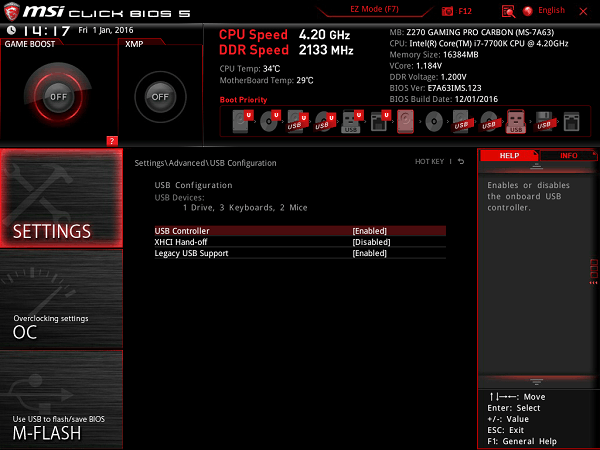
Task: Open the SETTINGS section
Action: pos(61,198)
